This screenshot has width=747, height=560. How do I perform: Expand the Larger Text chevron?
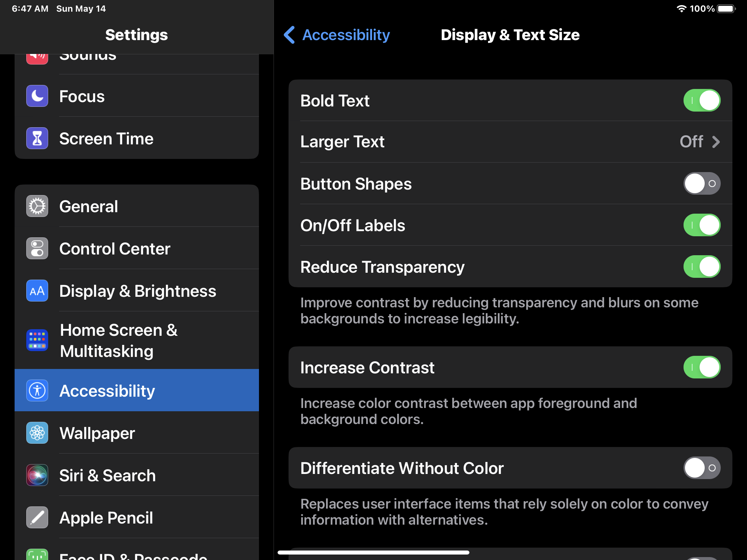(x=716, y=142)
